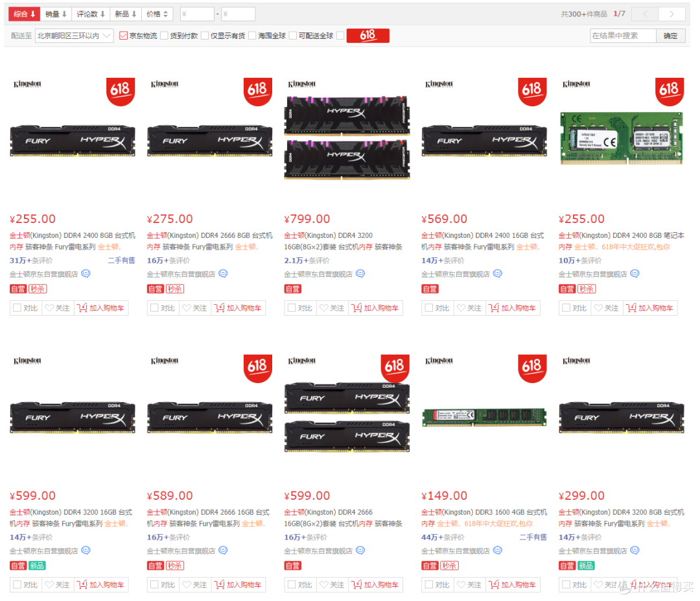
Task: Open seller chat for the ¥589.00 item
Action: [223, 550]
